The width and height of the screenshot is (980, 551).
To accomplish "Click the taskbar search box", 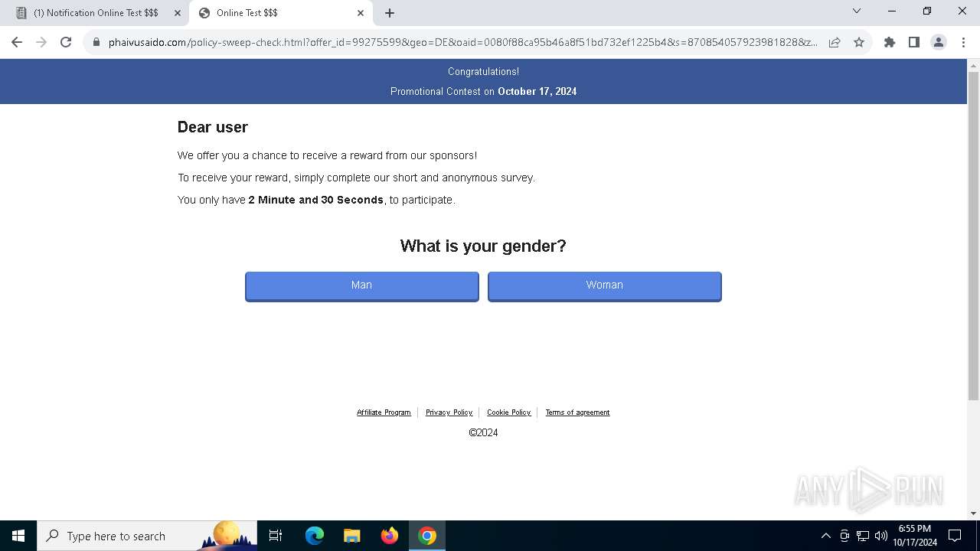I will (149, 536).
